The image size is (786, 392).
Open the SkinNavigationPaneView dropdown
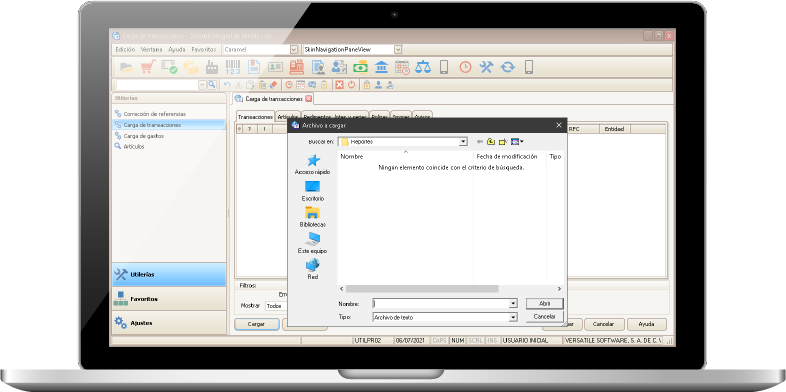(398, 50)
